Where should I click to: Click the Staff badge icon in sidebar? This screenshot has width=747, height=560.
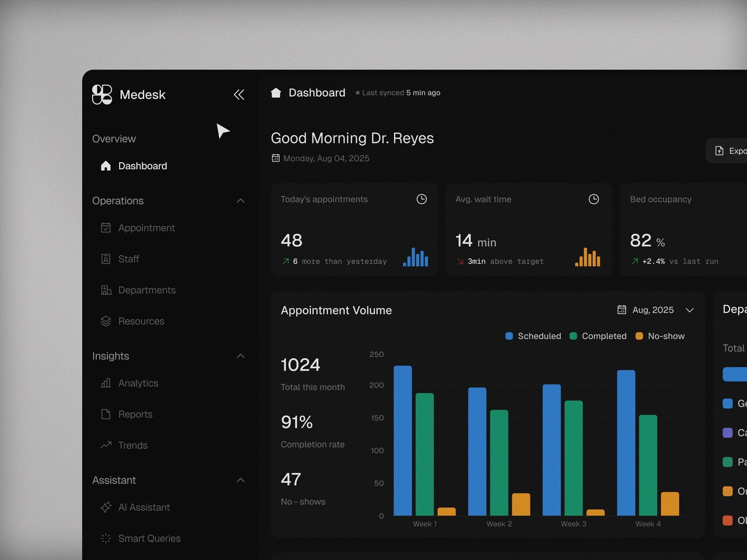point(106,259)
